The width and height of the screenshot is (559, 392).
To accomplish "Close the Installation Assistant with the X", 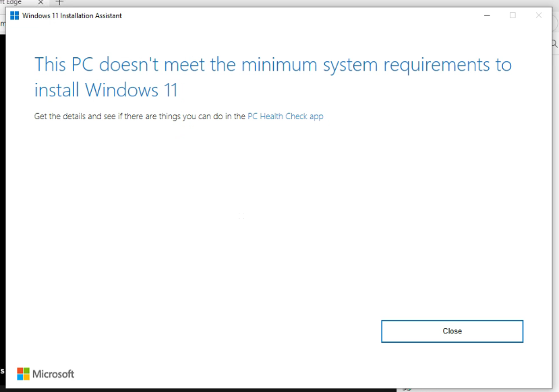I will pos(539,15).
